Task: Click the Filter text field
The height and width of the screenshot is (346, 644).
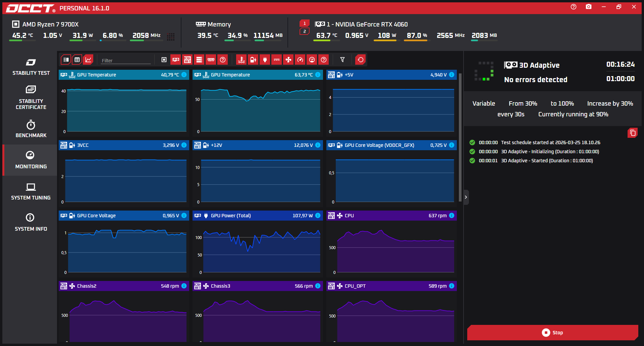Action: pyautogui.click(x=126, y=61)
